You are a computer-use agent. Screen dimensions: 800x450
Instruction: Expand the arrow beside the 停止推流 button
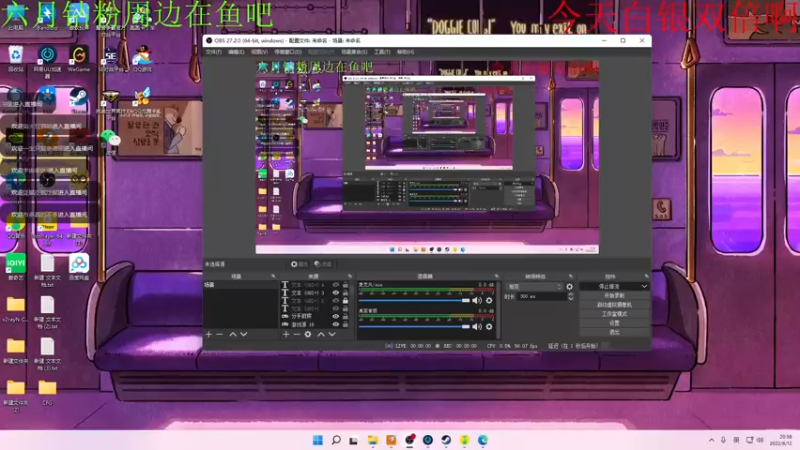click(x=644, y=287)
